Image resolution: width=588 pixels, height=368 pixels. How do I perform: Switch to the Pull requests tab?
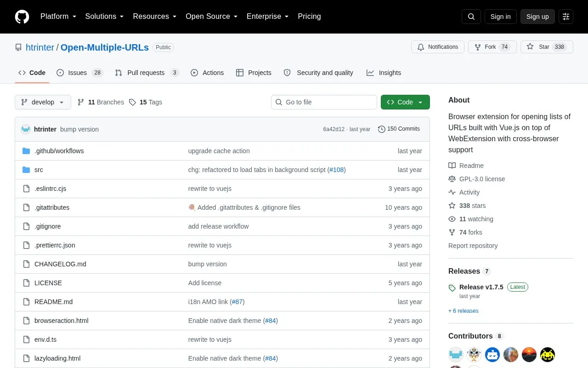coord(147,73)
